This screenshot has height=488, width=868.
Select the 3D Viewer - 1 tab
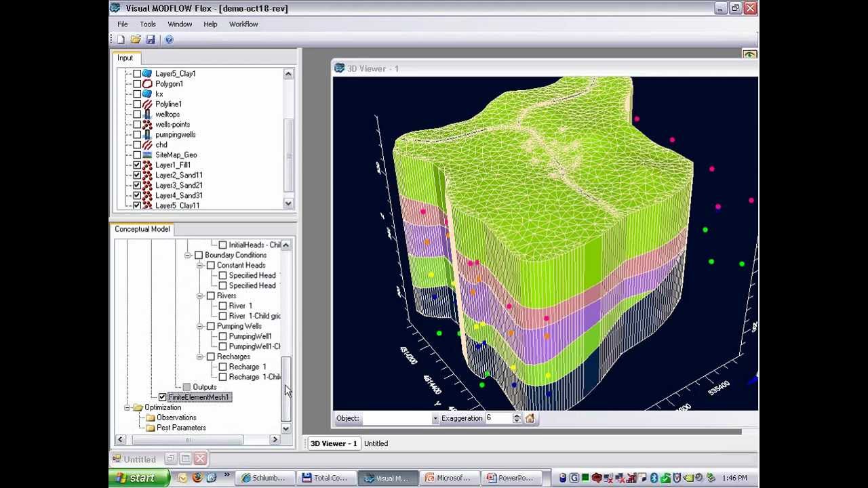click(x=334, y=444)
